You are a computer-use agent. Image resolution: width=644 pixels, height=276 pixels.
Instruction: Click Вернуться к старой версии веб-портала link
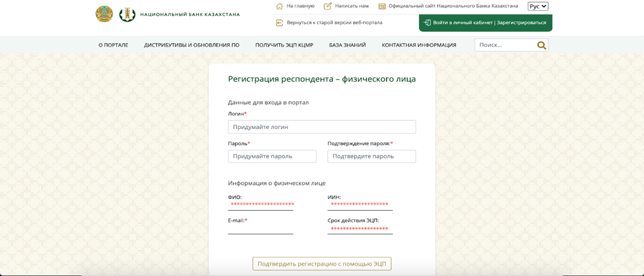pyautogui.click(x=334, y=23)
